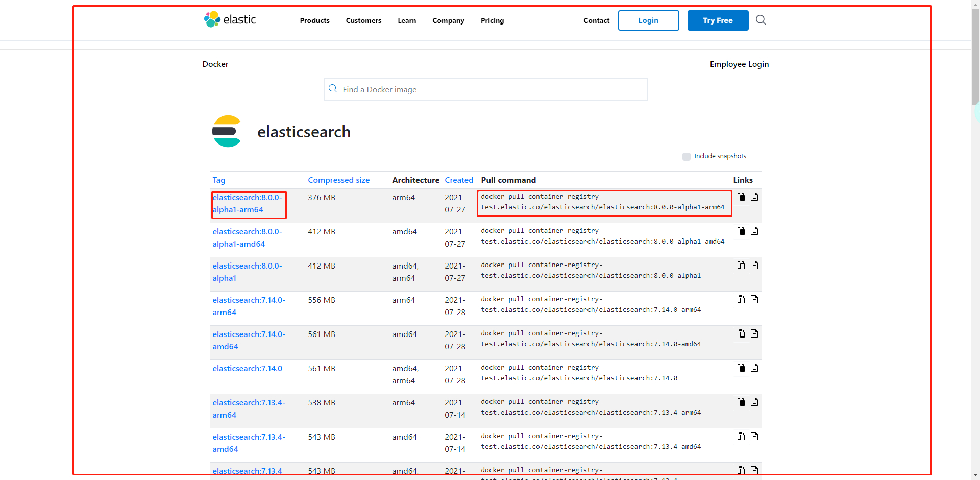Open the Docker breadcrumb link

215,64
